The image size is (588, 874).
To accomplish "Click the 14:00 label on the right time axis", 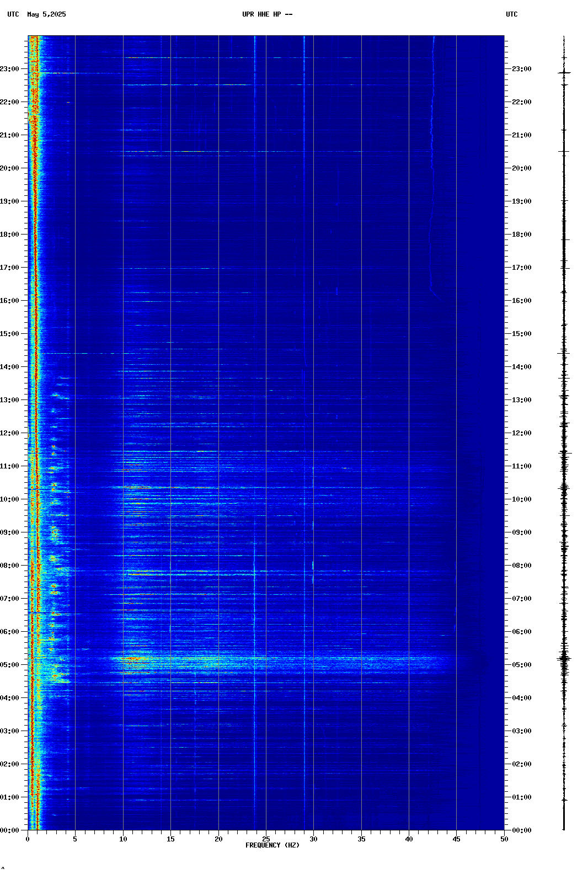I will click(x=522, y=367).
